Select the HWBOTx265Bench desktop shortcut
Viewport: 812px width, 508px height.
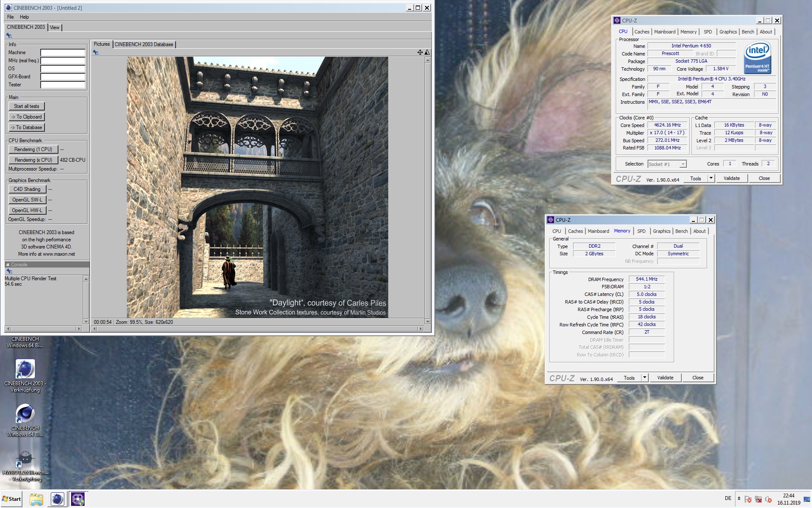pyautogui.click(x=25, y=466)
